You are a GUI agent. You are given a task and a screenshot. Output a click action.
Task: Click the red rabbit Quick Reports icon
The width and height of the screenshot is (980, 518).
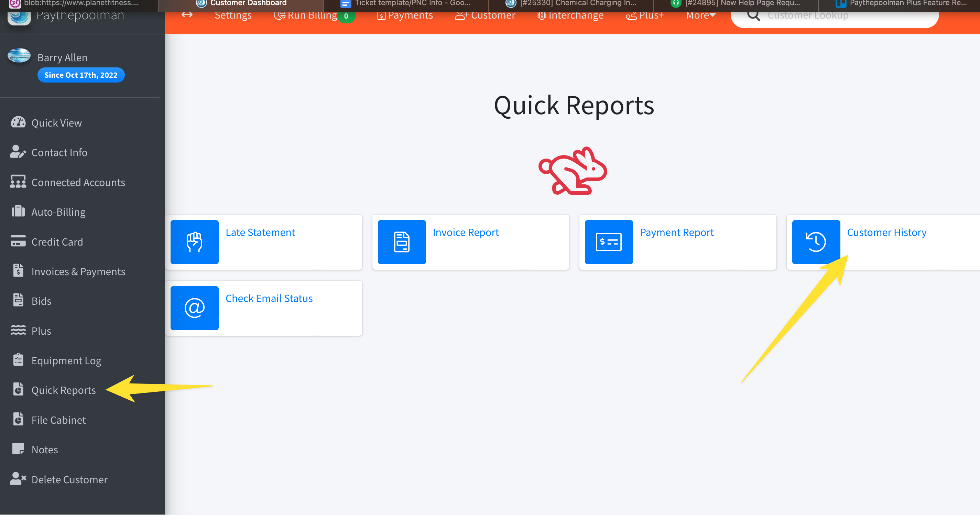pyautogui.click(x=573, y=171)
